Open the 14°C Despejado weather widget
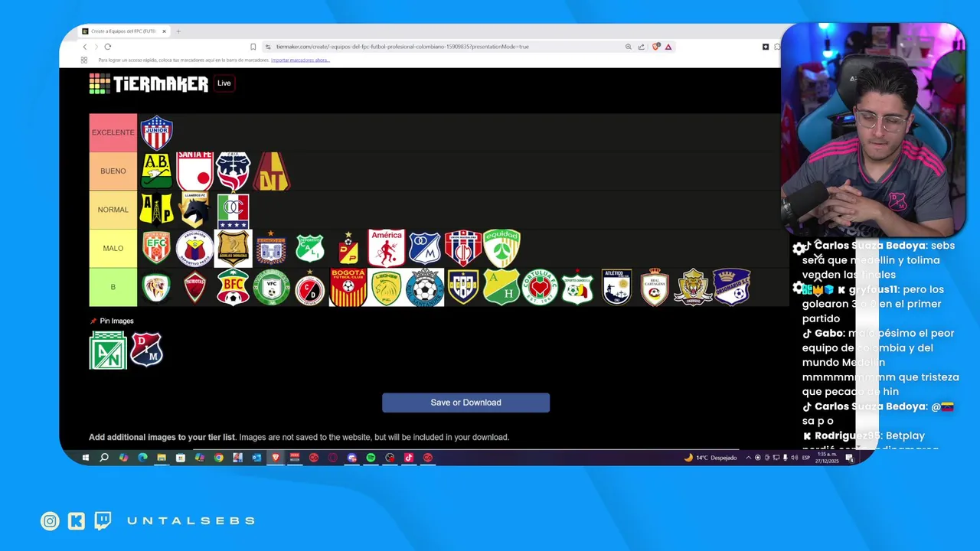980x551 pixels. coord(710,458)
